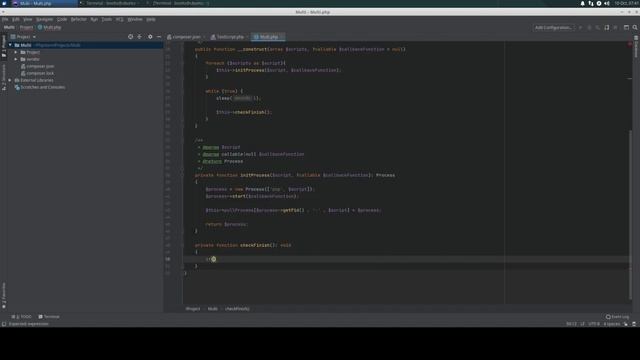Expand External Libraries node
Viewport: 640px width, 360px height.
coord(10,80)
